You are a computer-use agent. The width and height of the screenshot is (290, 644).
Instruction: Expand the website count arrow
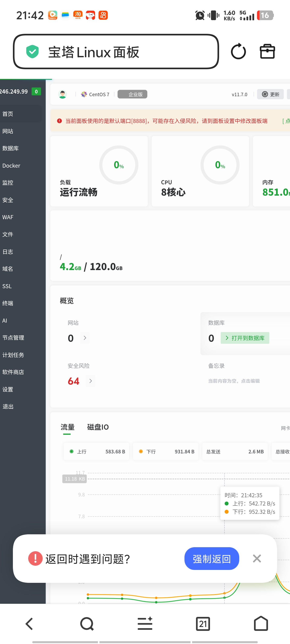tap(85, 338)
